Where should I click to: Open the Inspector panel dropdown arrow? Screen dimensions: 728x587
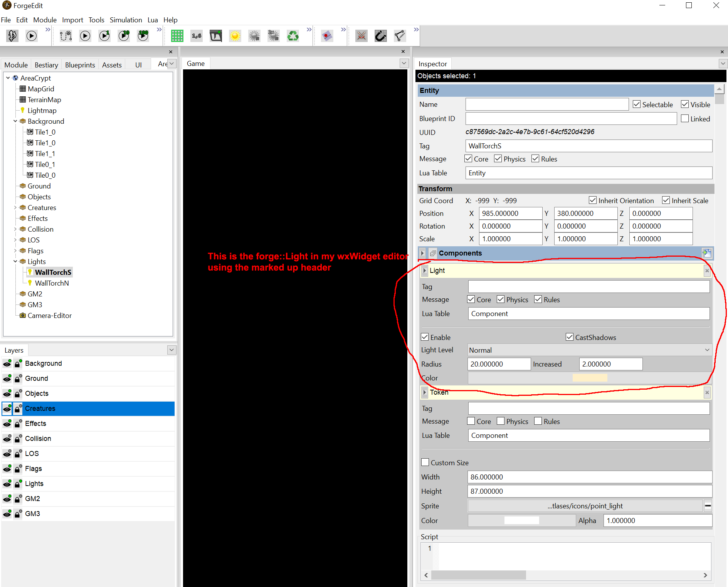(x=723, y=63)
